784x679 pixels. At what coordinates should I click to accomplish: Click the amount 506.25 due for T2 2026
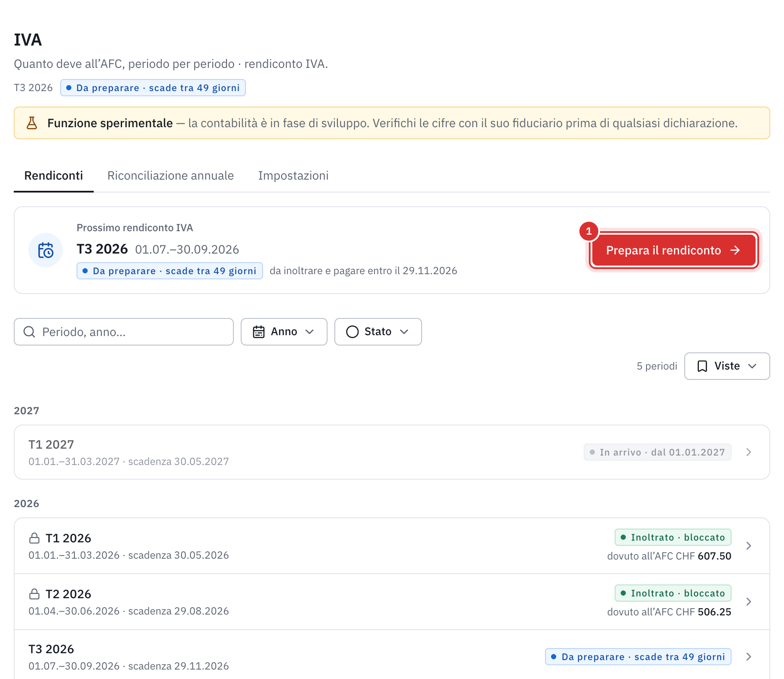pyautogui.click(x=714, y=612)
